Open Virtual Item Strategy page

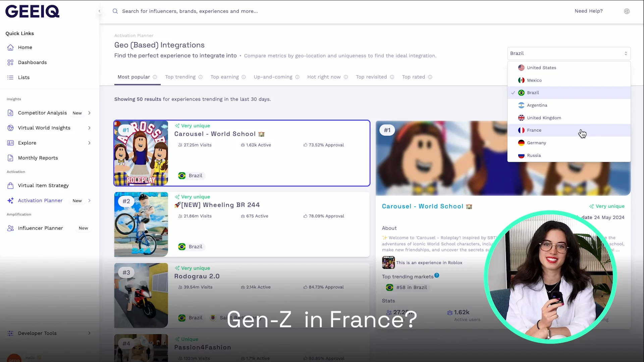click(x=43, y=185)
